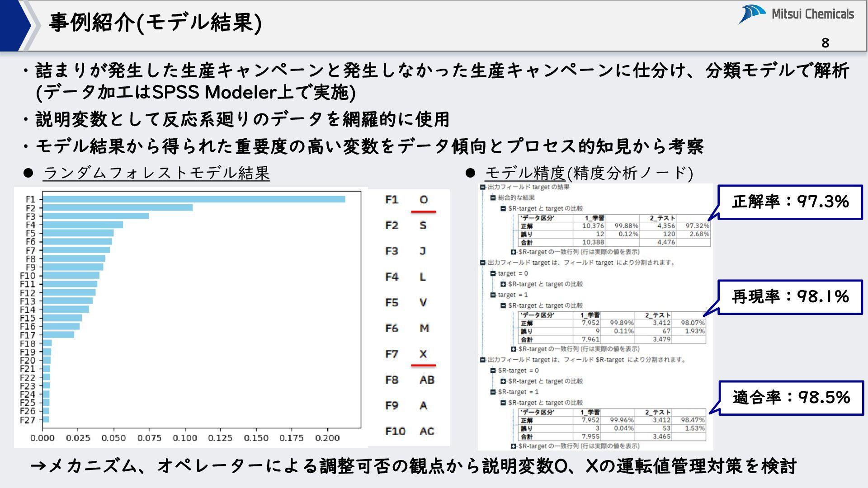Collapse the $R-target = 0 tree node
Screen dimensions: 868x488
click(x=493, y=371)
